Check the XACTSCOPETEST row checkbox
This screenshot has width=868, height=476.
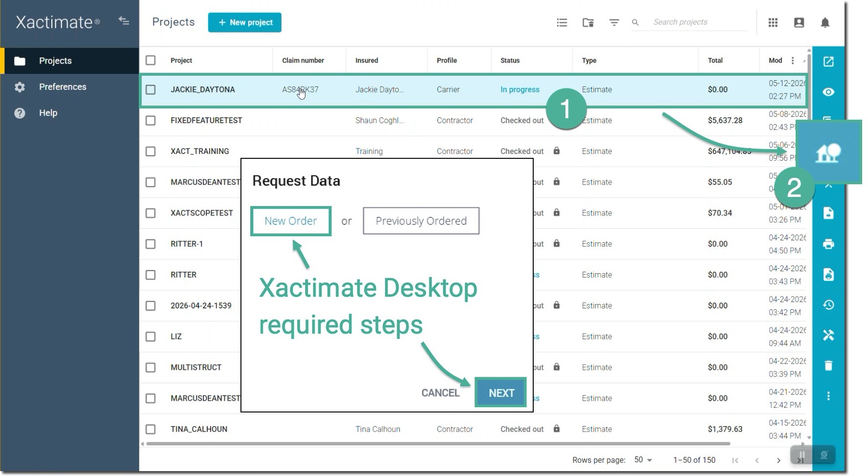point(151,213)
